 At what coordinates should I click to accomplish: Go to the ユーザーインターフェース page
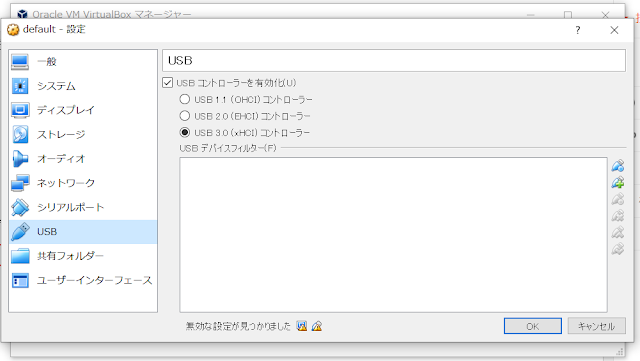[x=83, y=280]
